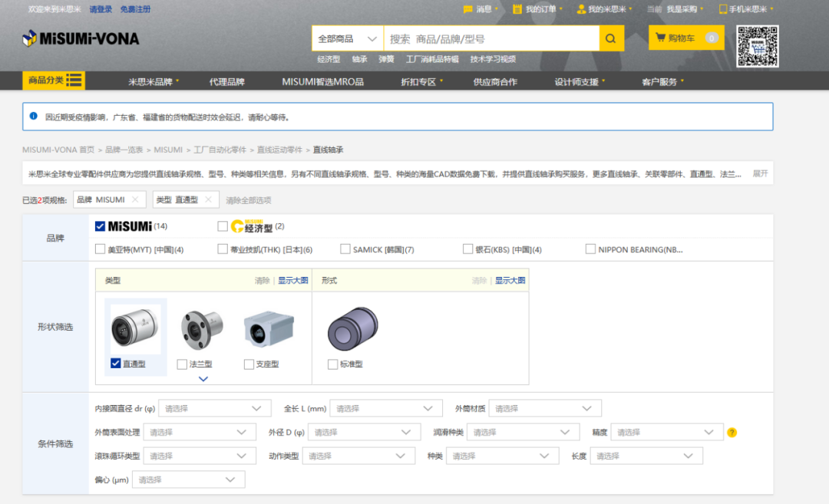Click 工厂自动化零件 breadcrumb link
The height and width of the screenshot is (504, 829).
point(220,150)
